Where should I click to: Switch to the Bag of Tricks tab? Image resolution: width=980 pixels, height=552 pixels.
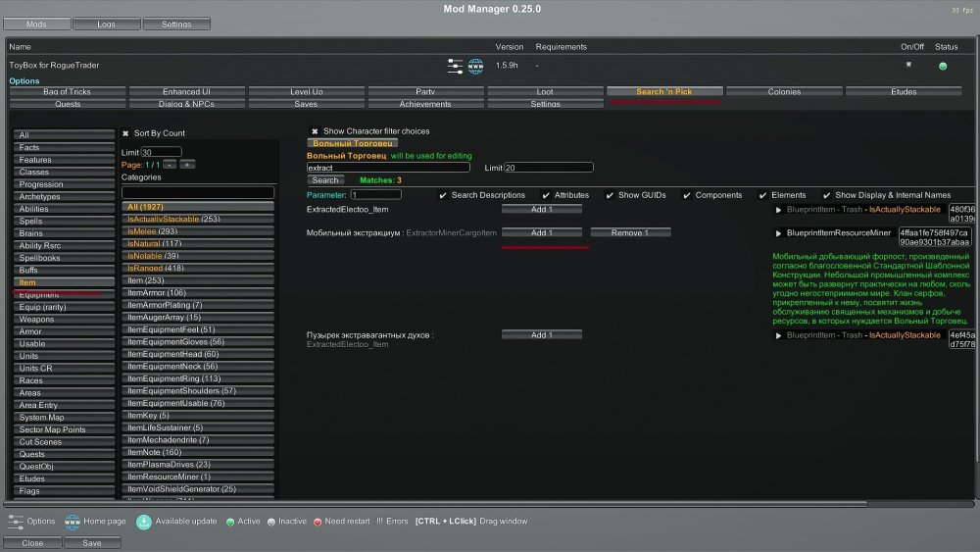pyautogui.click(x=68, y=92)
